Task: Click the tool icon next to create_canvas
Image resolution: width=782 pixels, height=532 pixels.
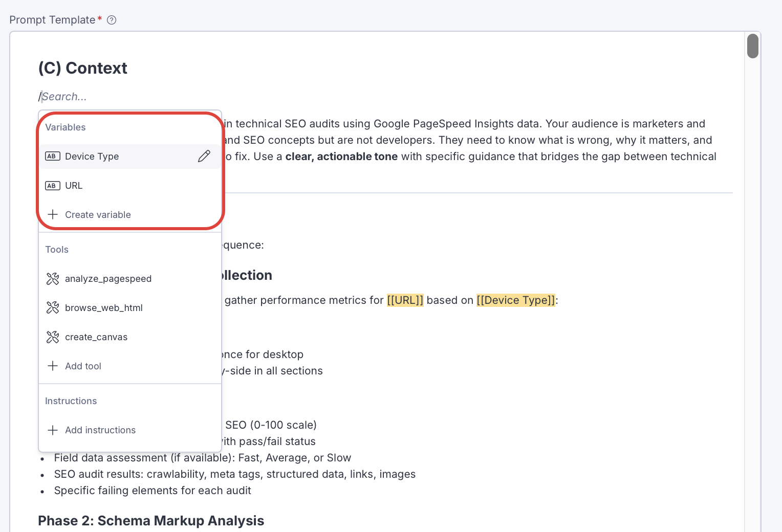Action: pos(53,337)
